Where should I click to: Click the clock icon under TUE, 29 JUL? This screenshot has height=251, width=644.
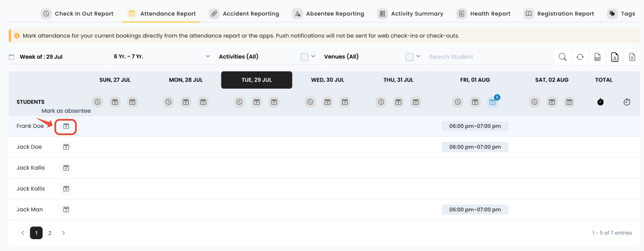point(239,102)
